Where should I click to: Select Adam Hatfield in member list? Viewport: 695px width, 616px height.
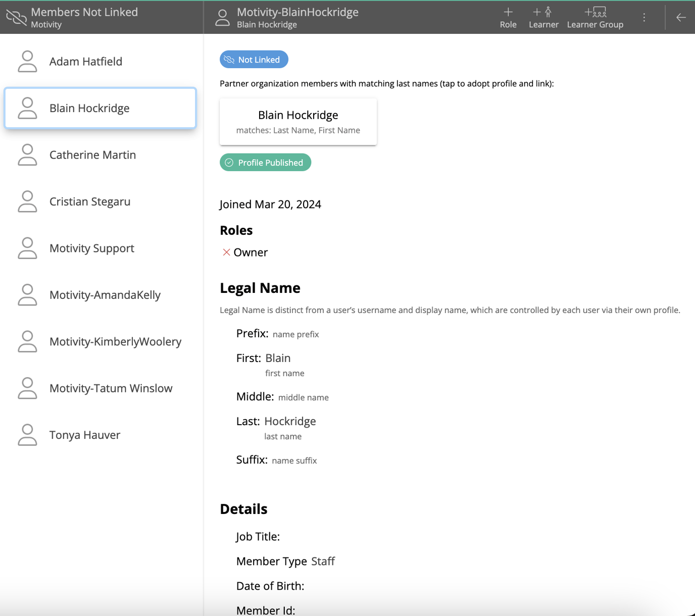(x=86, y=62)
